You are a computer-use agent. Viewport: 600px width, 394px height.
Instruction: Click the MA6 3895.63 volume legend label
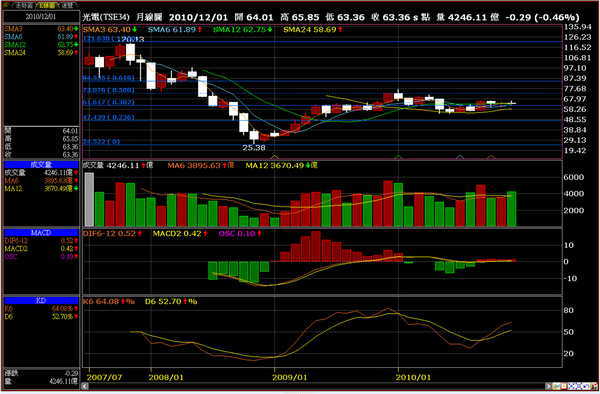pos(194,165)
